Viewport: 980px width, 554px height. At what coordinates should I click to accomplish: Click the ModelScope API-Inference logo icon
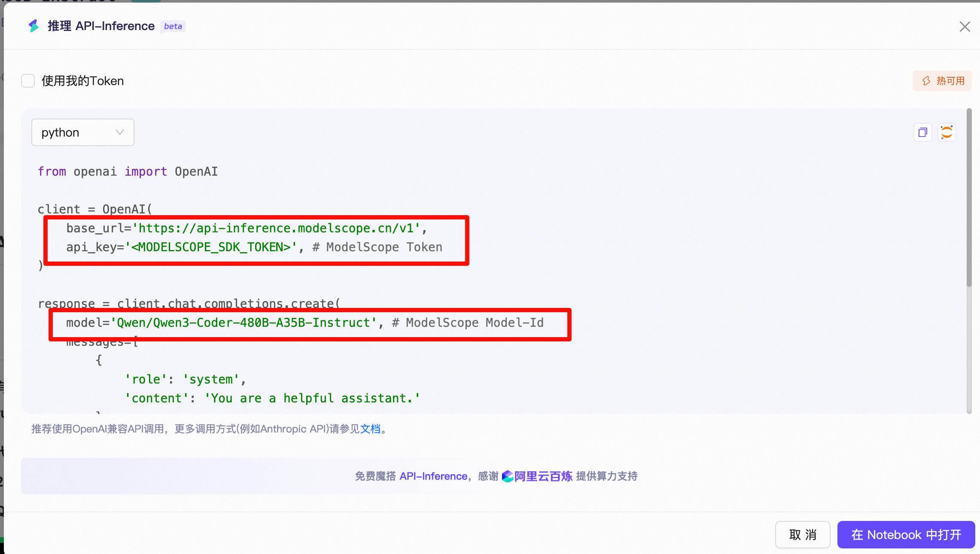point(33,26)
